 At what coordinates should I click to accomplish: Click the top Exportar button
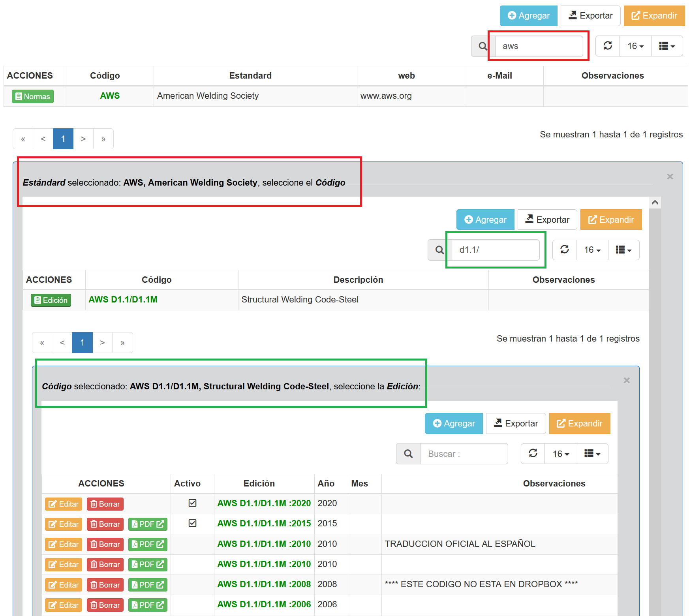click(x=590, y=16)
